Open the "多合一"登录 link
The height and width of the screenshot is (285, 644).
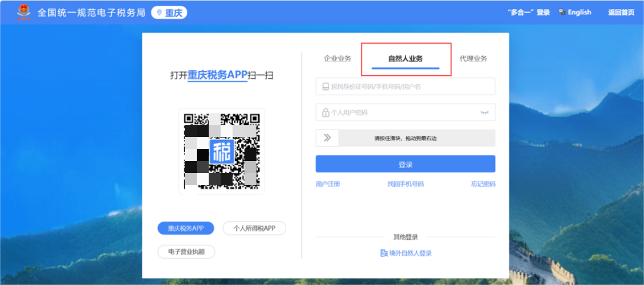(x=528, y=13)
